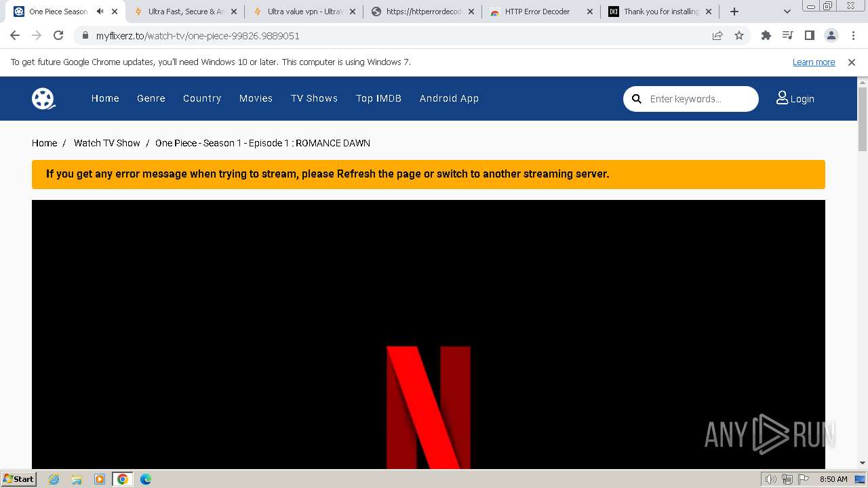Click the browser forward arrow
This screenshot has width=868, height=488.
click(x=37, y=35)
